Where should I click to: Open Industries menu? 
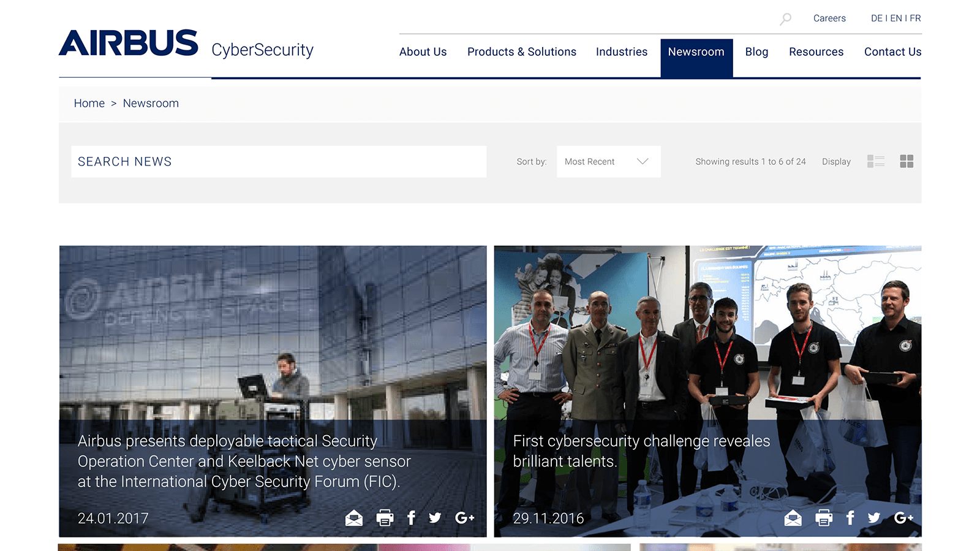(622, 52)
